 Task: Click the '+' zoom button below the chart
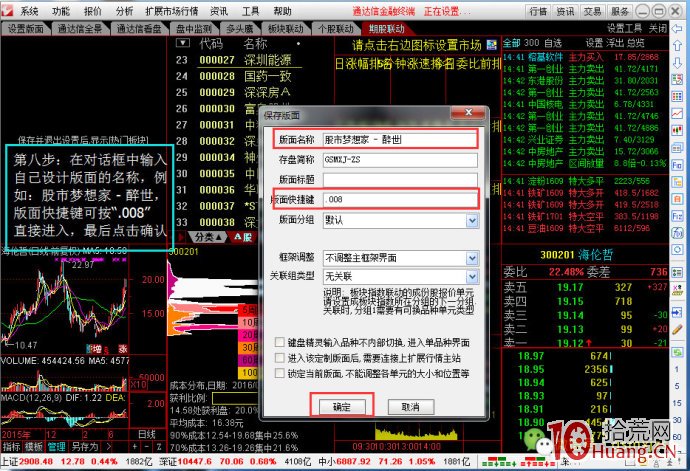coord(135,447)
